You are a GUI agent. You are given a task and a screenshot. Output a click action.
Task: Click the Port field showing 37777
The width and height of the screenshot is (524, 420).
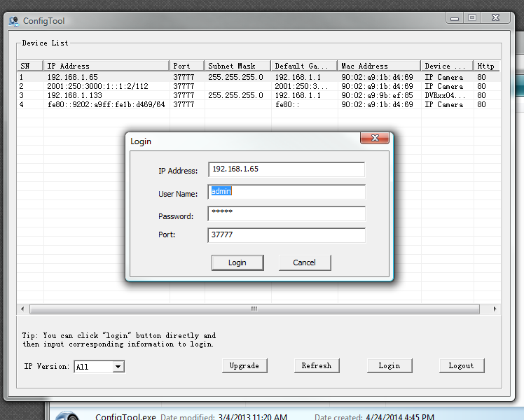point(286,236)
